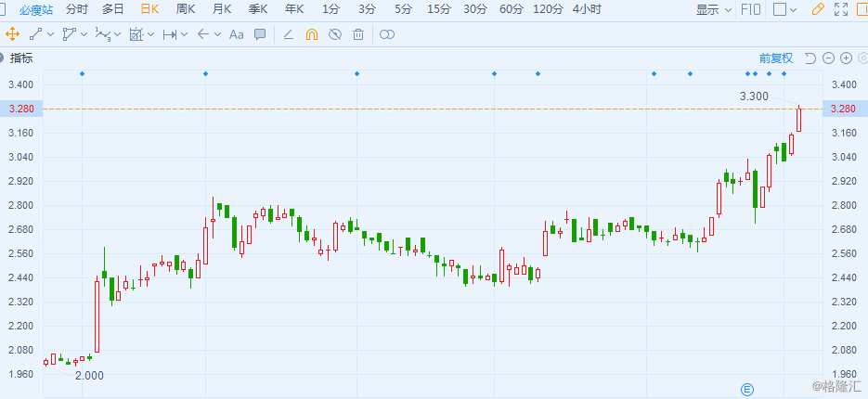This screenshot has width=868, height=399.
Task: Click the 2.000 low price label
Action: click(x=89, y=376)
